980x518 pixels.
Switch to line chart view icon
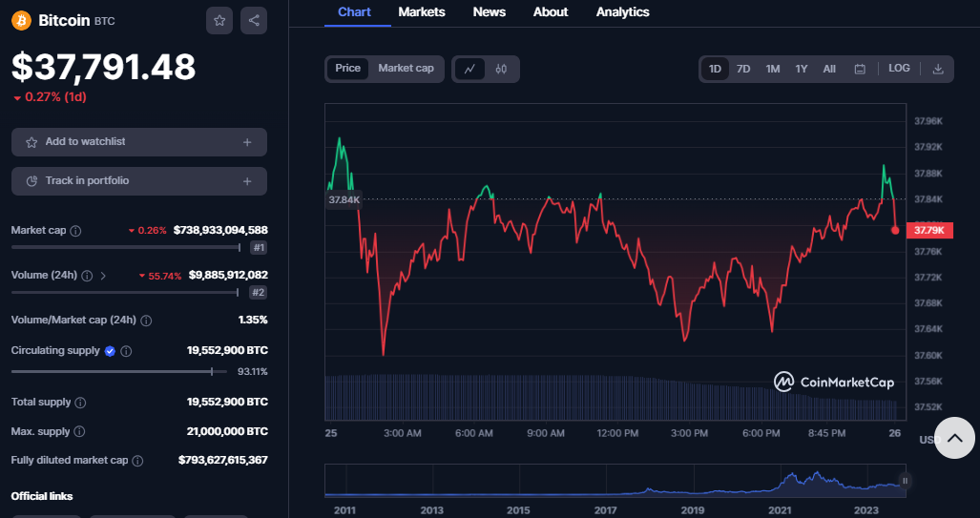click(x=469, y=69)
